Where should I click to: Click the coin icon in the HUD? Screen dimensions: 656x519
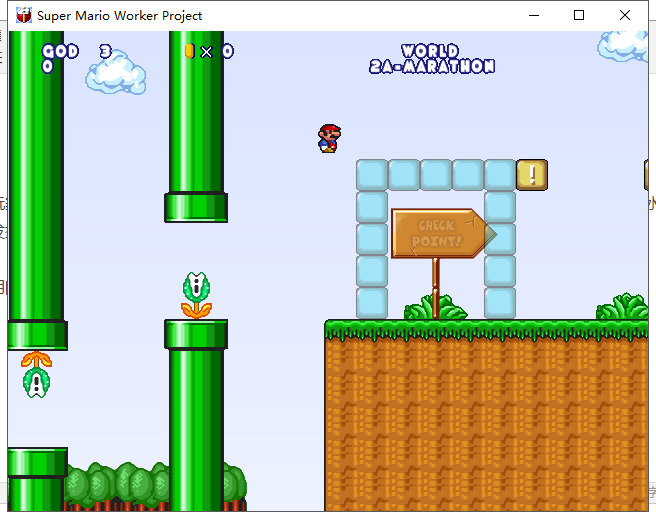tap(190, 51)
